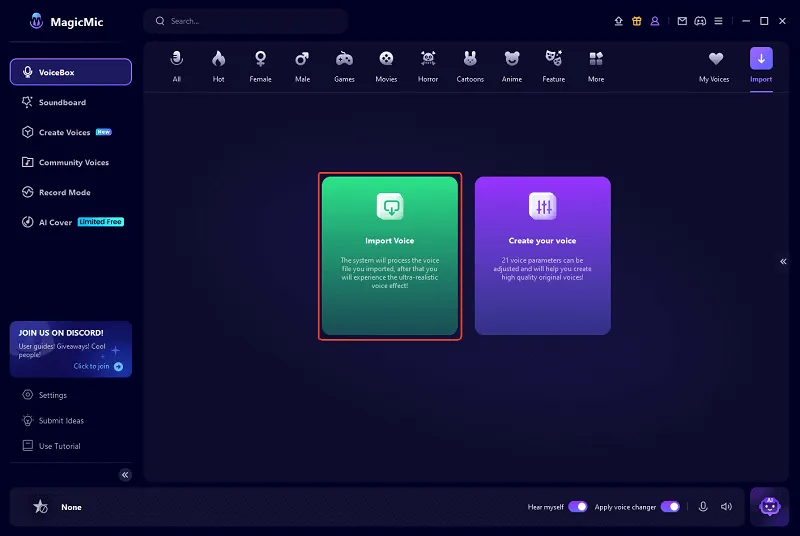Select the Games controller category
Screen dimensions: 800x536
click(344, 66)
